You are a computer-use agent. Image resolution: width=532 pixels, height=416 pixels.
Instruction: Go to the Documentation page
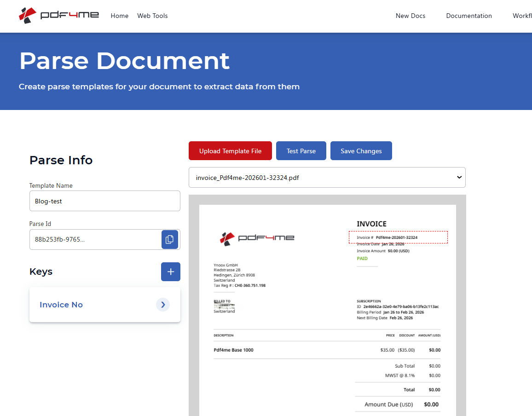(469, 15)
